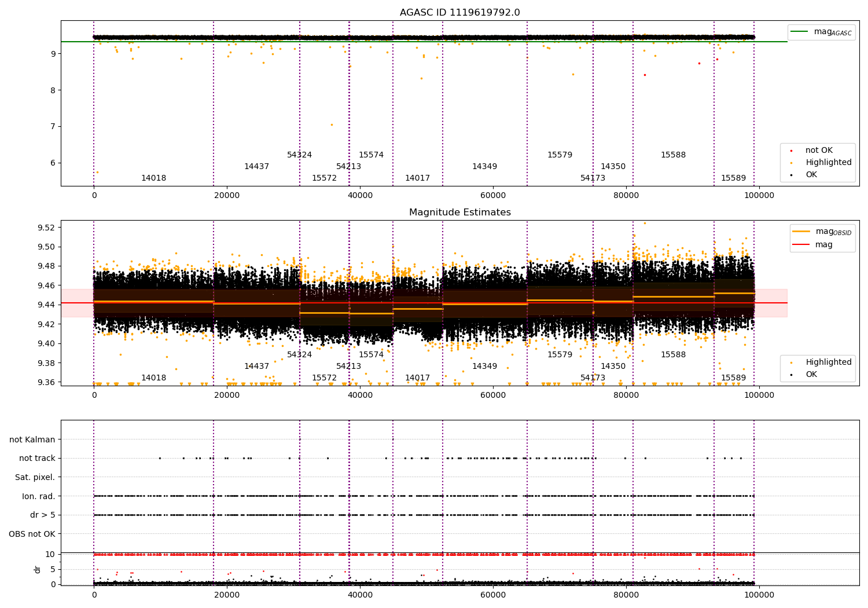868x608 pixels.
Task: Click the y-axis tick label 10 in dr plot
Action: pos(50,554)
